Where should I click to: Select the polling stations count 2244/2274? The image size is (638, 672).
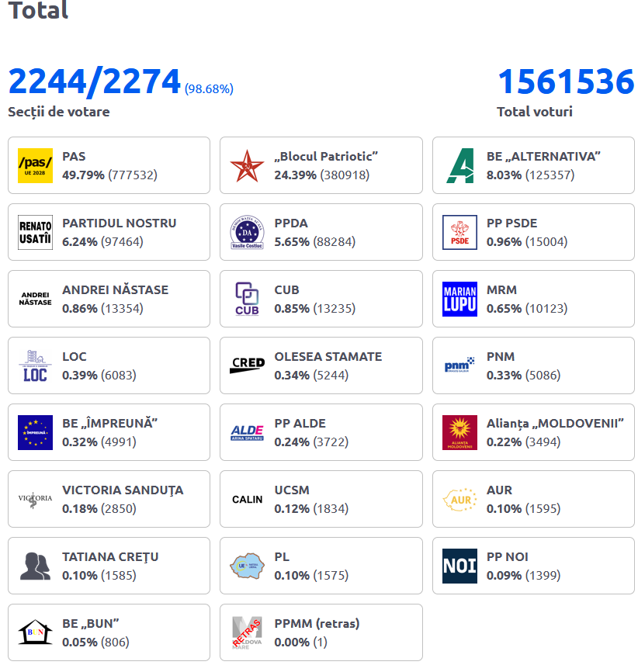[95, 81]
